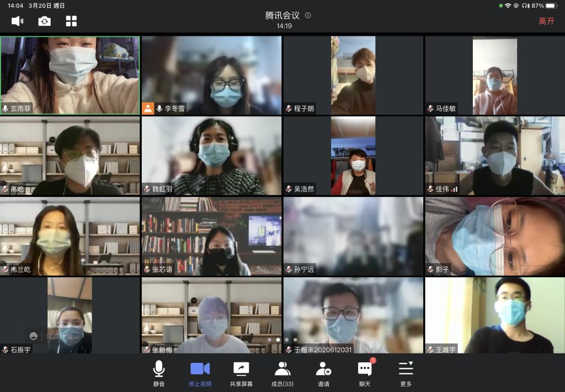The width and height of the screenshot is (565, 392).
Task: Click host icon next to 李冬雪
Action: coord(148,109)
